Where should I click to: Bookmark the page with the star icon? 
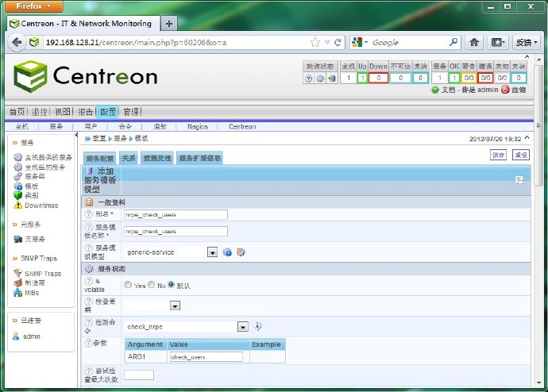[315, 42]
